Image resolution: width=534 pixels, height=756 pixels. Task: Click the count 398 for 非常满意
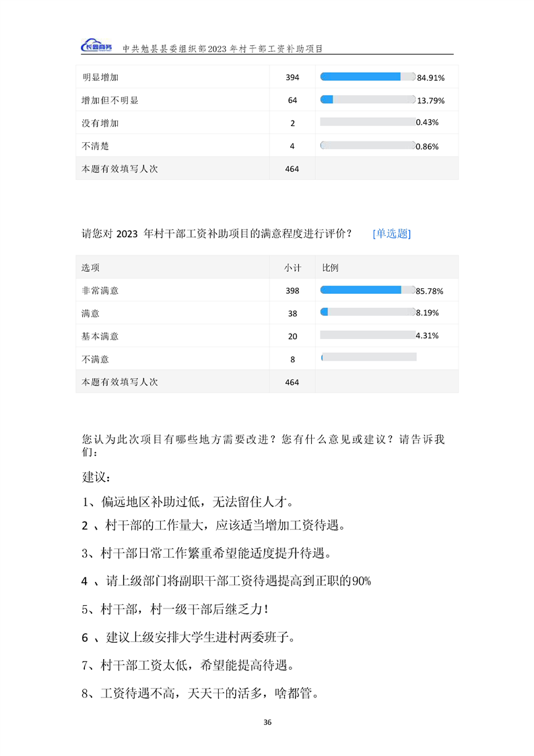[x=292, y=290]
